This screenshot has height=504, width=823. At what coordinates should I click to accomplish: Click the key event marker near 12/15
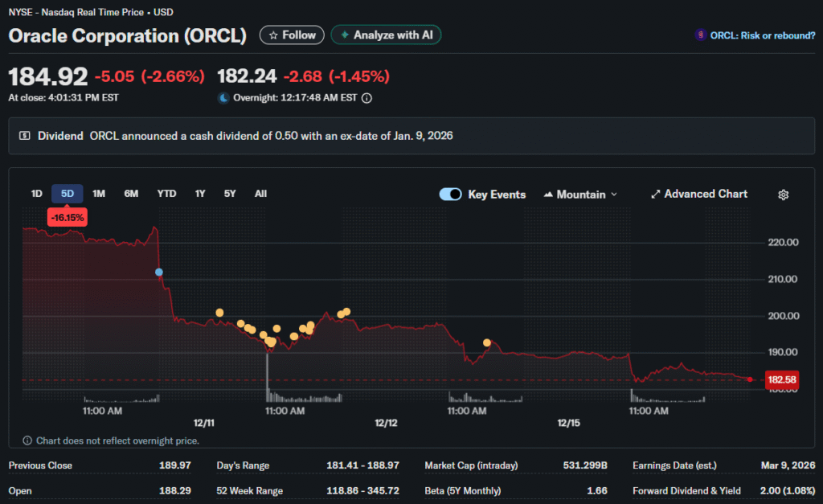pos(487,343)
